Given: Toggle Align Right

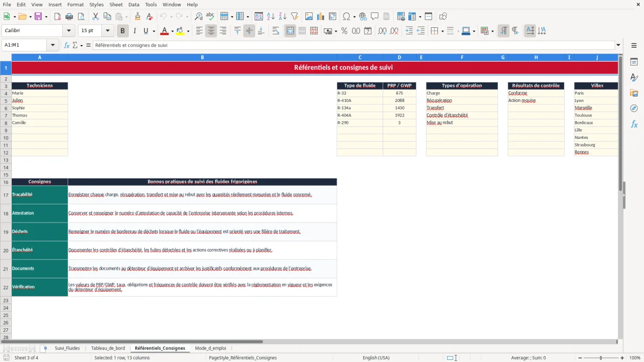Looking at the screenshot, I should [223, 31].
